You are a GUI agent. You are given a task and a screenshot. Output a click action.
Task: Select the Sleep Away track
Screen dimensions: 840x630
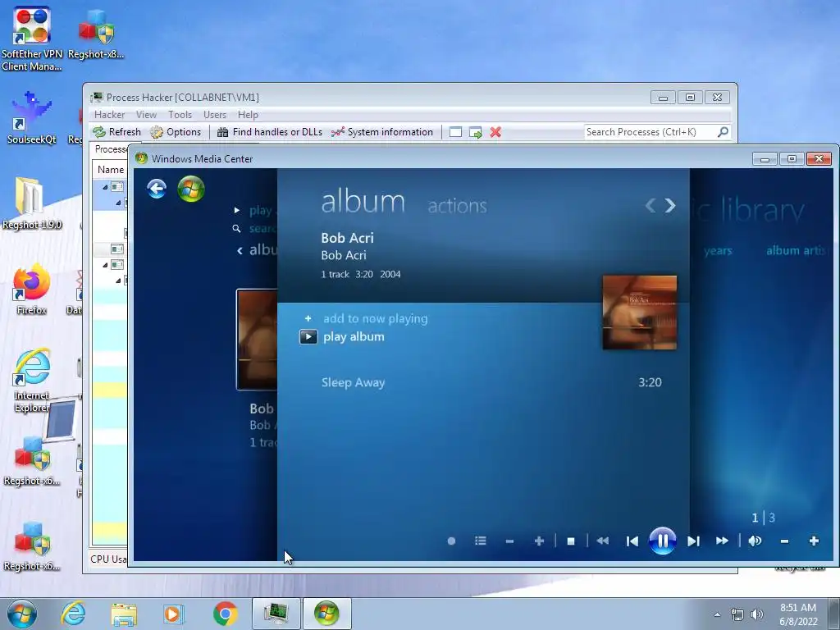[x=353, y=382]
